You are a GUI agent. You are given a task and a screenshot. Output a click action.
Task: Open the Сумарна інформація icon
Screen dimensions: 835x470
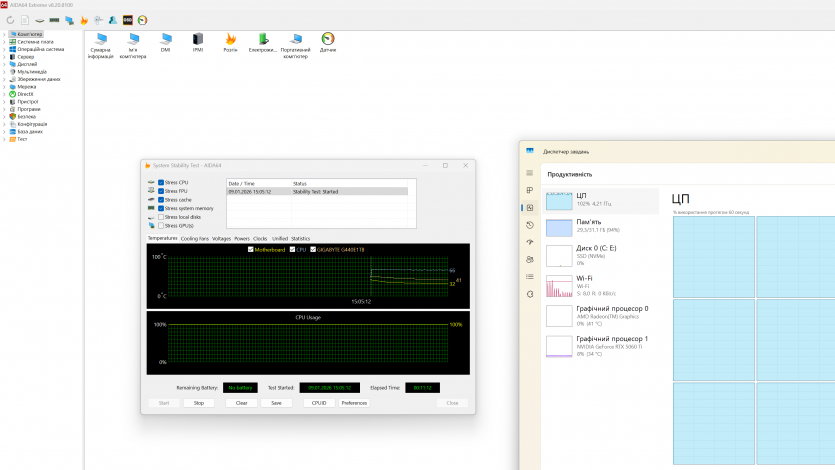[100, 40]
